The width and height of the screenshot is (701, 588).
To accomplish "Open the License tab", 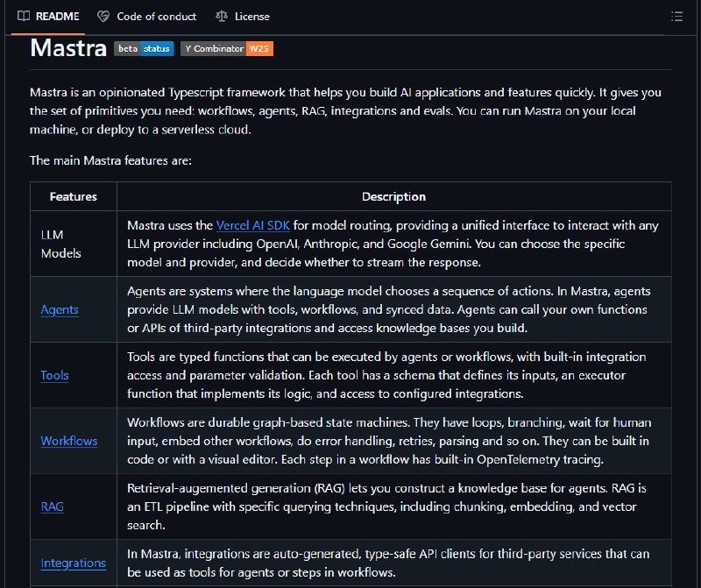I will [x=243, y=17].
